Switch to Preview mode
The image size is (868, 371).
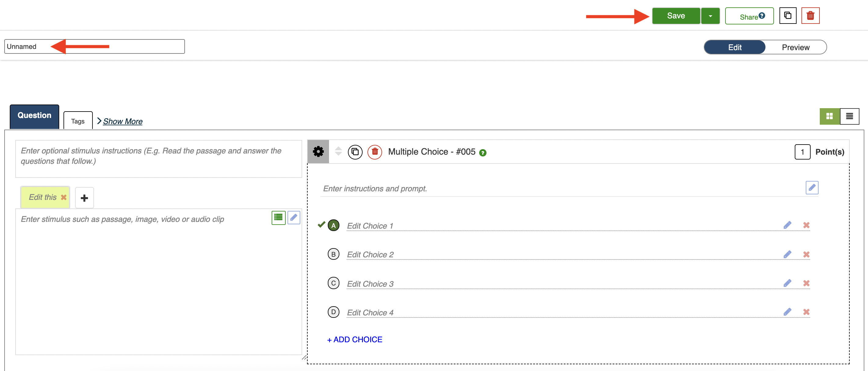[795, 47]
